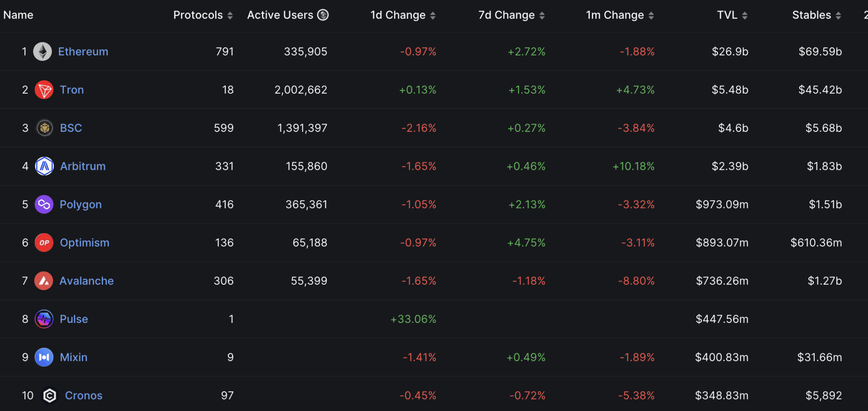Sort table by TVL column
Image resolution: width=868 pixels, height=411 pixels.
point(745,16)
